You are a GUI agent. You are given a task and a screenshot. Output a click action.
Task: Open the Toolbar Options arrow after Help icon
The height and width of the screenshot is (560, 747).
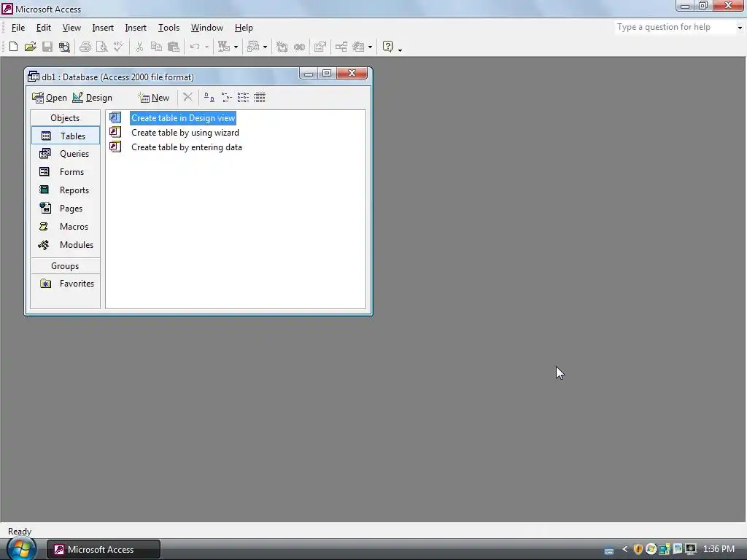point(400,50)
